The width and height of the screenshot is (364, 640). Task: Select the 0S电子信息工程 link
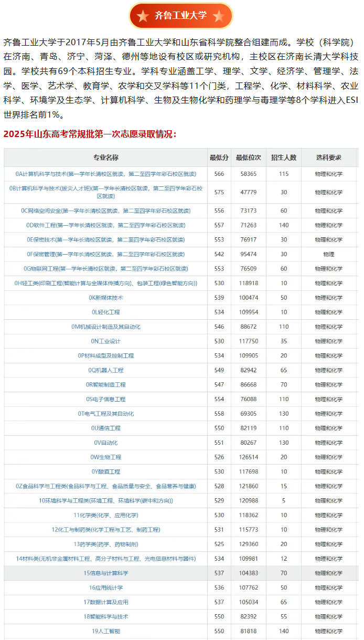(x=106, y=399)
